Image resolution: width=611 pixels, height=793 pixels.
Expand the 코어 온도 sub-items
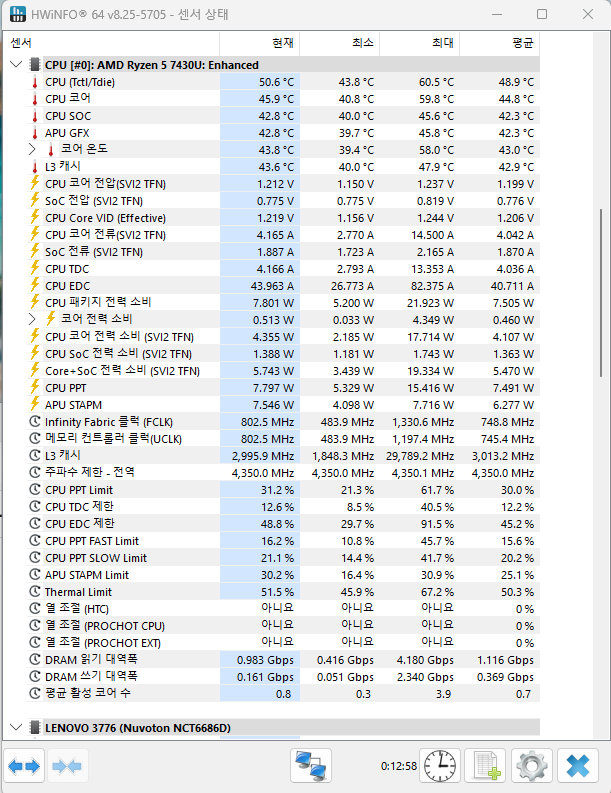32,150
